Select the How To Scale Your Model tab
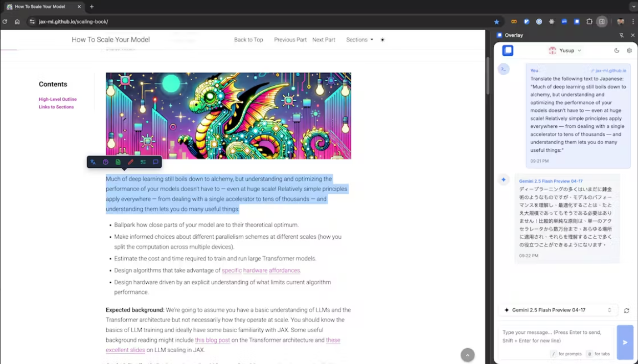This screenshot has height=364, width=638. (x=43, y=7)
